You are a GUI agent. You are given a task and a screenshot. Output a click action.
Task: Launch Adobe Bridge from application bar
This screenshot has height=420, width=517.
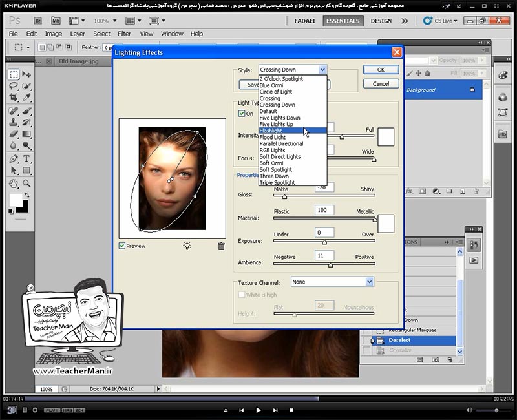(38, 21)
